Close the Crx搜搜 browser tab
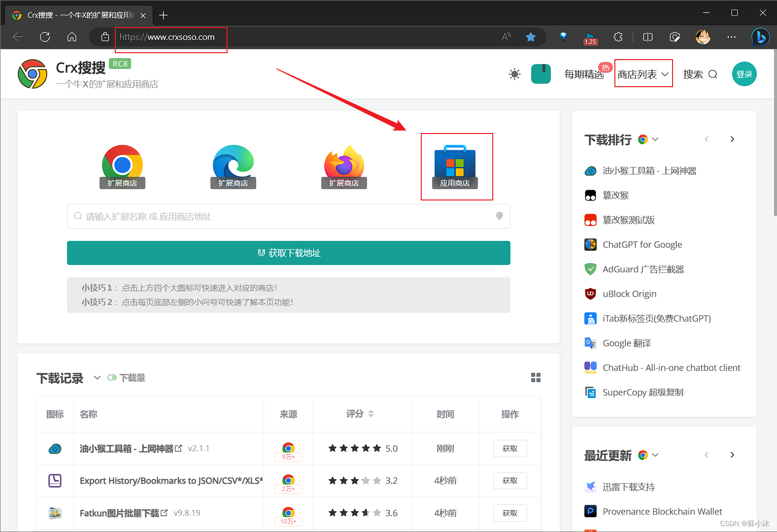This screenshot has width=777, height=532. click(x=143, y=15)
